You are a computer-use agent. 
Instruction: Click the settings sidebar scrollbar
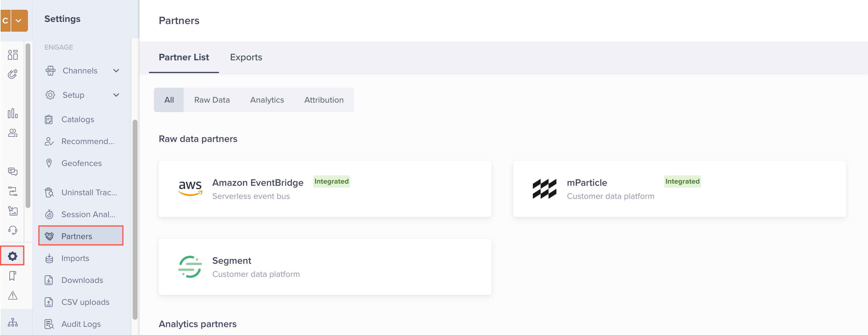click(x=135, y=219)
